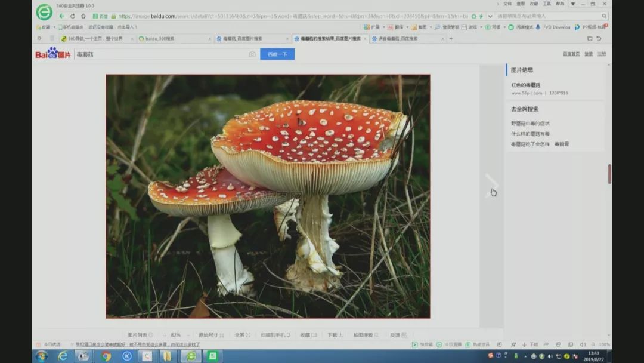The image size is (644, 363).
Task: Open the 野蘑菇中毒的症状 related search link
Action: pos(530,124)
